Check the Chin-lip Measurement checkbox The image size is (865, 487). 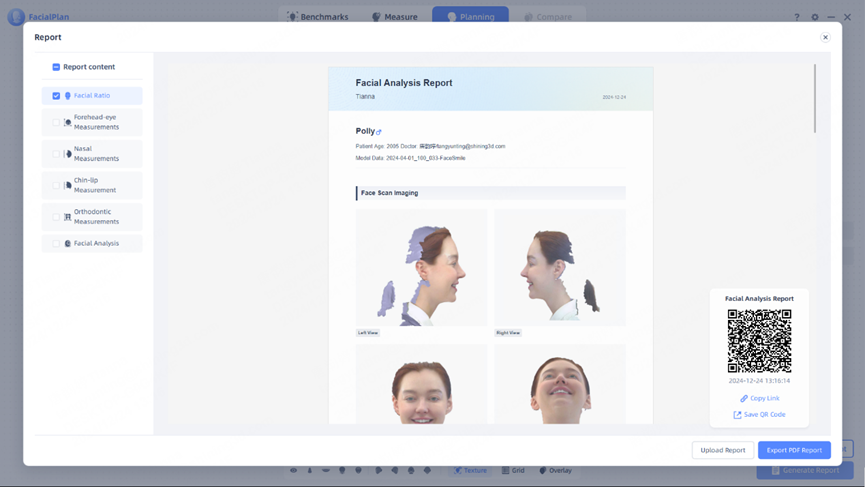(x=56, y=185)
